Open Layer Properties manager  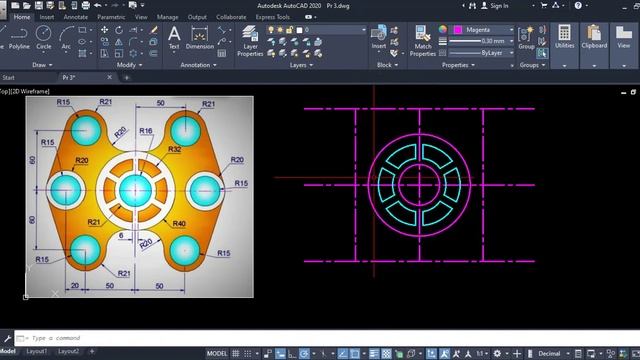(250, 41)
